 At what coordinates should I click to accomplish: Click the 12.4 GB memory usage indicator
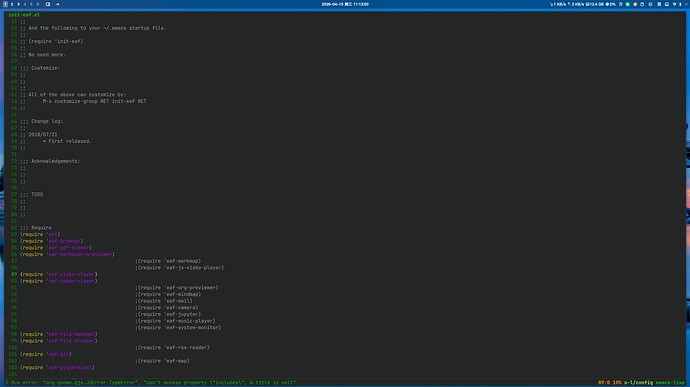coord(595,4)
